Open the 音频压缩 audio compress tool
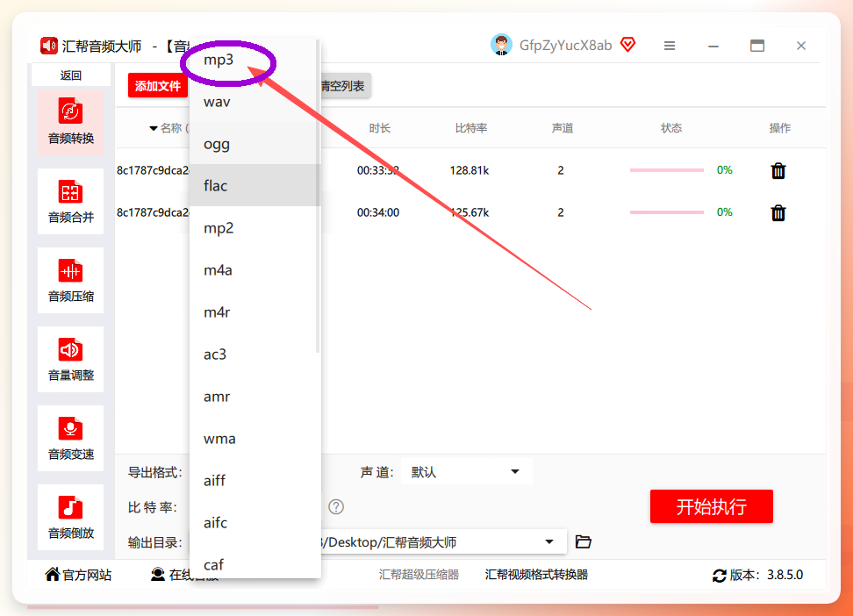The width and height of the screenshot is (853, 616). tap(71, 280)
